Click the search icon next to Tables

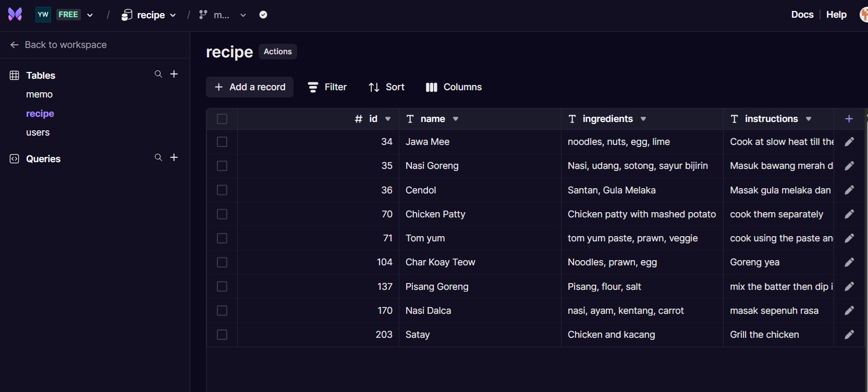[158, 75]
